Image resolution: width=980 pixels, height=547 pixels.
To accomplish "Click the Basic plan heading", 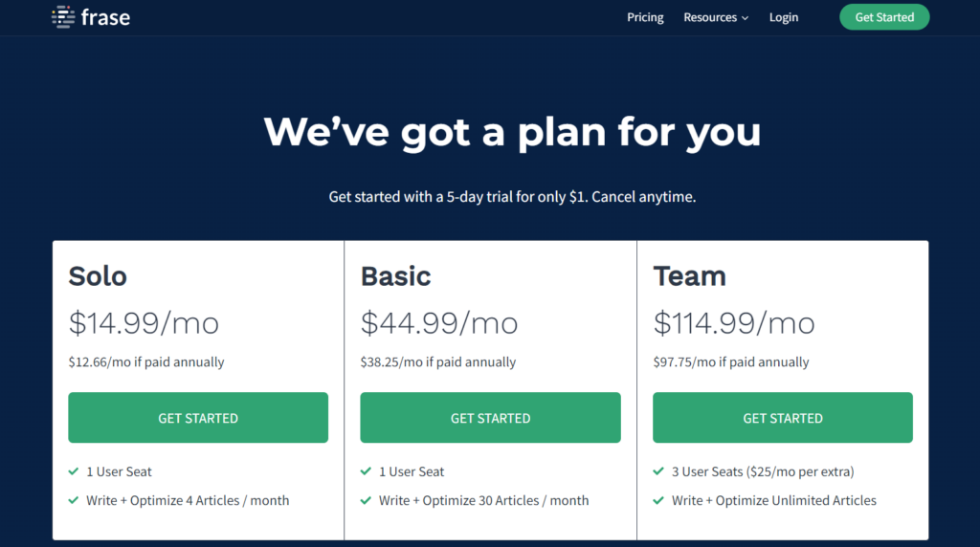I will pyautogui.click(x=395, y=276).
